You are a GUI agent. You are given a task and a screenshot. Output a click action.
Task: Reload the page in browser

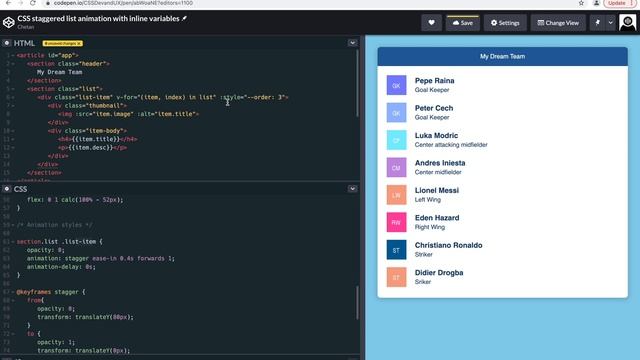(x=33, y=3)
